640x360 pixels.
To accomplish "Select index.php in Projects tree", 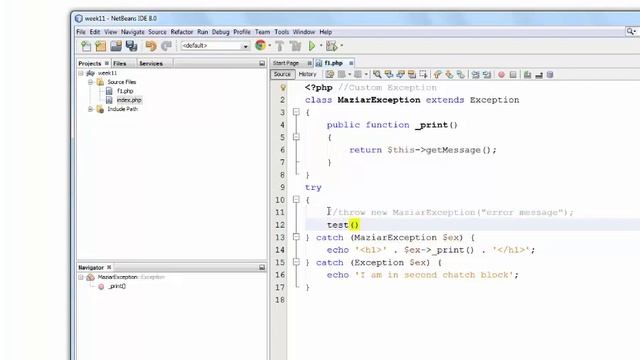I will point(129,100).
